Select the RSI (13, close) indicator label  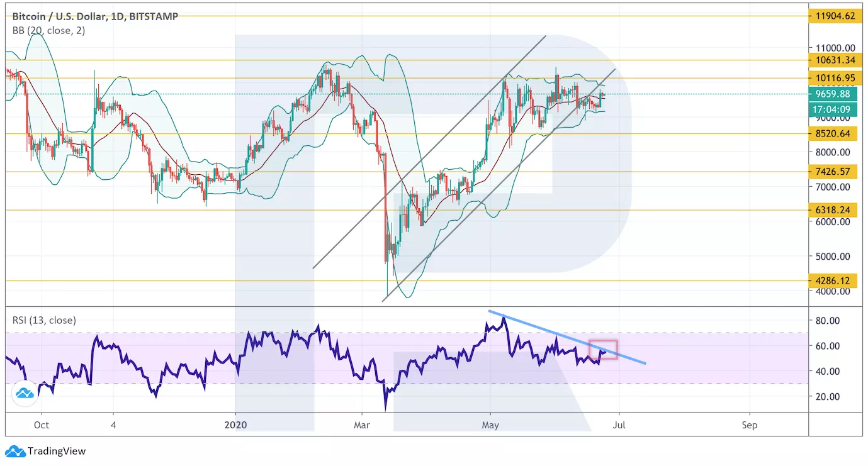click(x=44, y=320)
